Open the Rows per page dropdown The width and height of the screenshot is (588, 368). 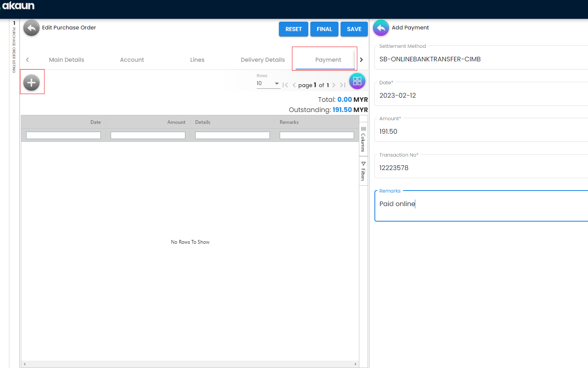(x=268, y=83)
